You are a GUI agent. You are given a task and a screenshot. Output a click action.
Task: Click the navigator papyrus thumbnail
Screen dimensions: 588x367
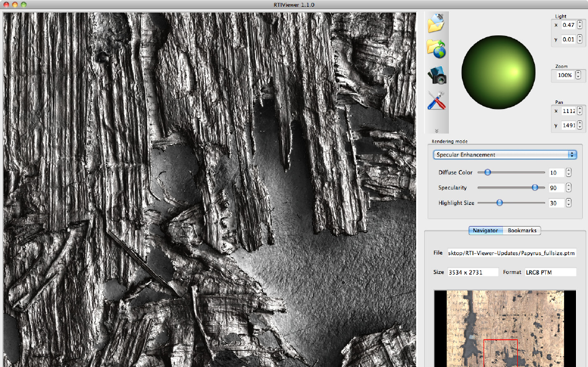click(505, 328)
